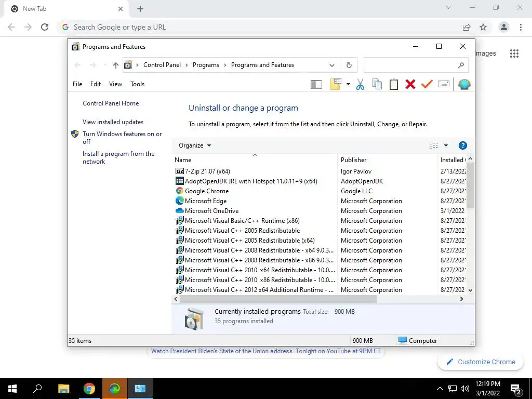The image size is (532, 399).
Task: Click the horizontal scrollbar left arrow
Action: (x=176, y=299)
